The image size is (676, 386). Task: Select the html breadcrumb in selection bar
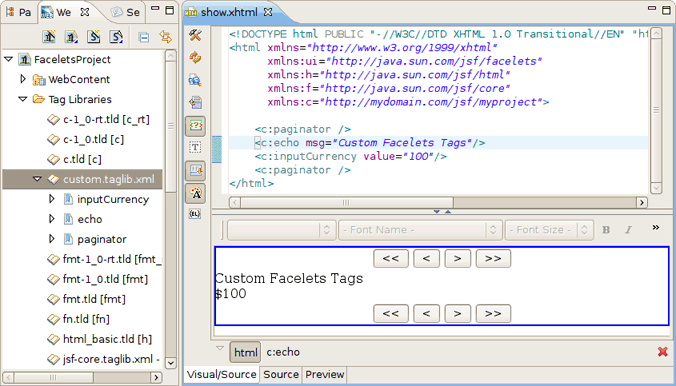point(245,352)
